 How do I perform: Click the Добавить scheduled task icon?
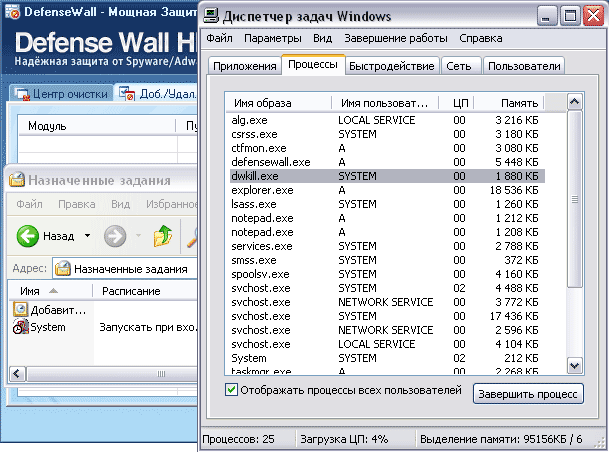20,309
